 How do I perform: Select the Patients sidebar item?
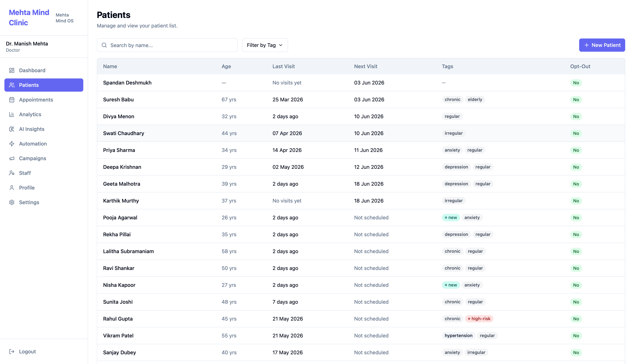pyautogui.click(x=44, y=85)
